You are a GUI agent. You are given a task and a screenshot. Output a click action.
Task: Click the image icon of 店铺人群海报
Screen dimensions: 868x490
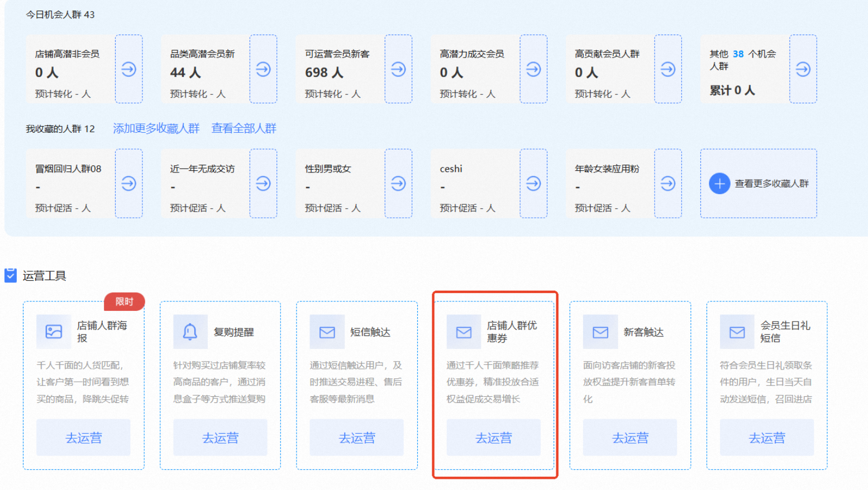click(54, 332)
